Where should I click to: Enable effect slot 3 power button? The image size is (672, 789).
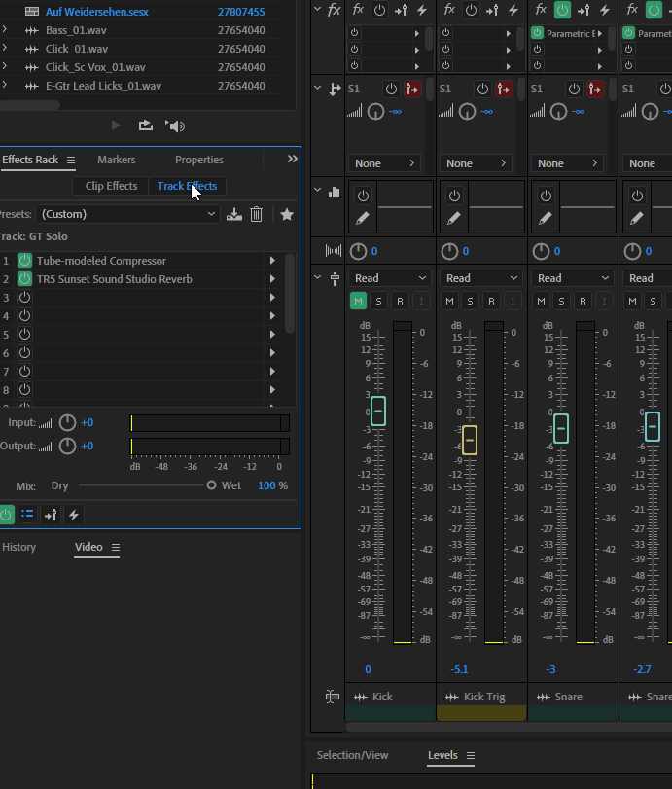24,298
